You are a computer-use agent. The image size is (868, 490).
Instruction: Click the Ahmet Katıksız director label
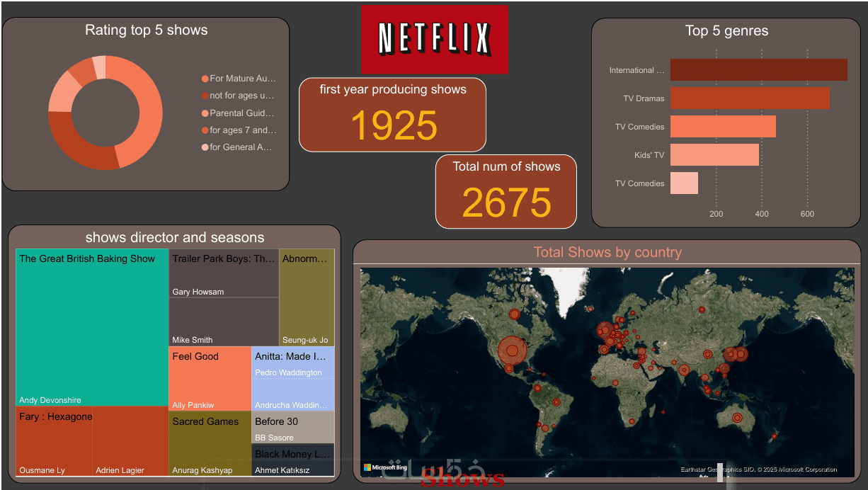coord(282,470)
